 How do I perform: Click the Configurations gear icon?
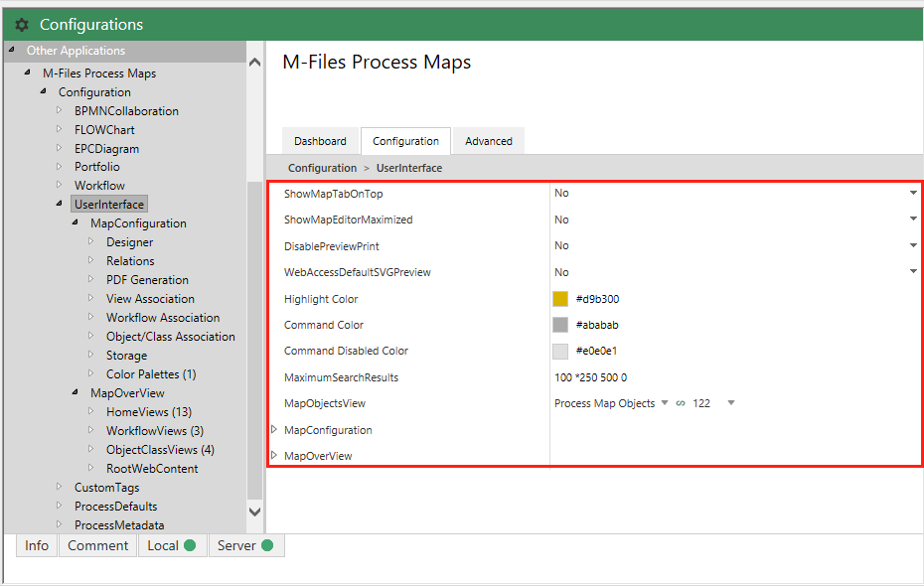pos(22,25)
